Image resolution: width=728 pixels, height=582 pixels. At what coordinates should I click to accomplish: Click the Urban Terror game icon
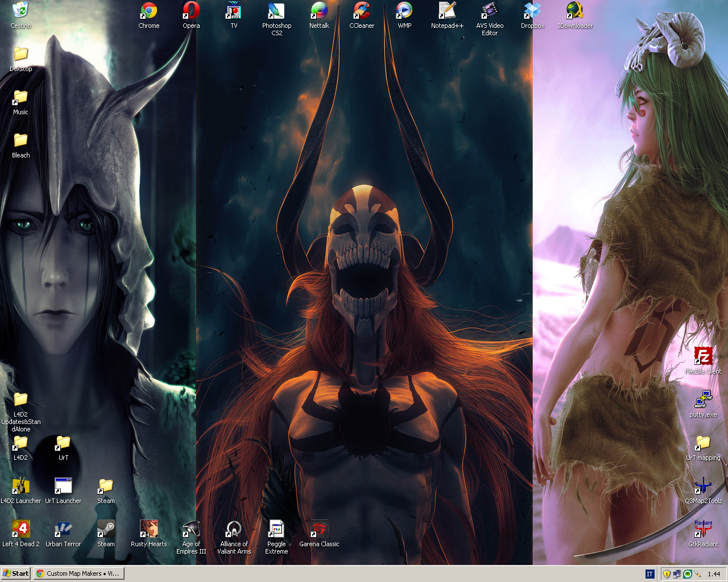coord(63,530)
